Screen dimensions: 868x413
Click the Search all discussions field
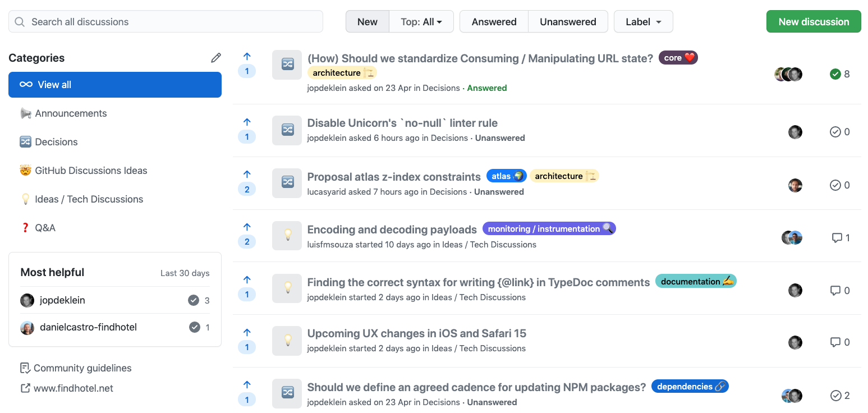tap(166, 22)
